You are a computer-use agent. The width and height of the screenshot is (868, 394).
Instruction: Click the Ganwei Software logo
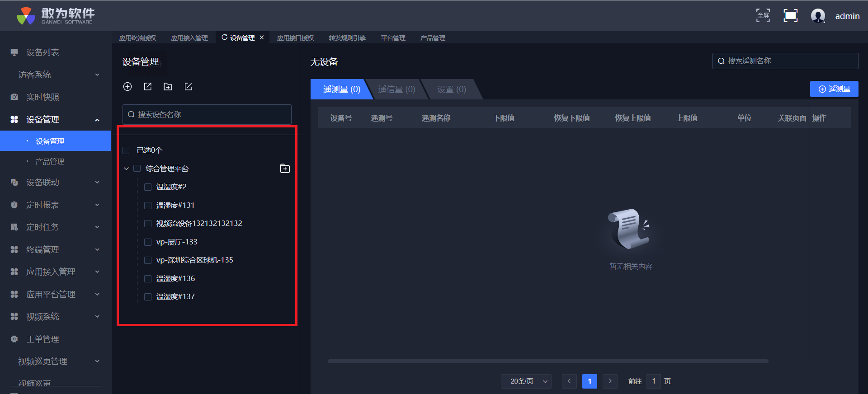56,16
